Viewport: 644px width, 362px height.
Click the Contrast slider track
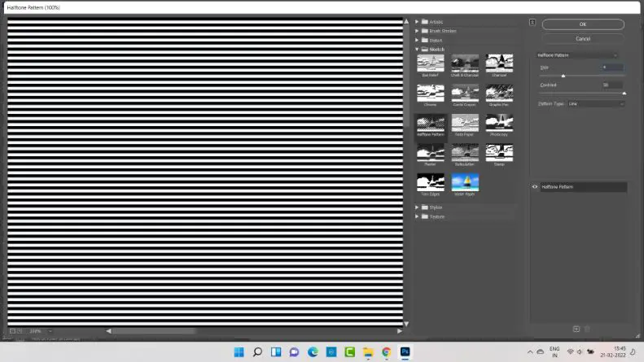[x=581, y=93]
